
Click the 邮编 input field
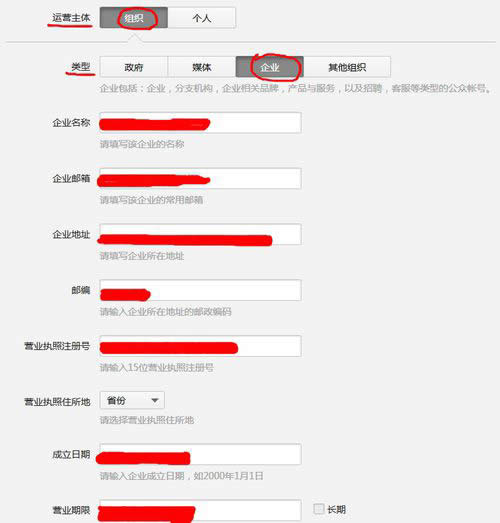(x=200, y=290)
